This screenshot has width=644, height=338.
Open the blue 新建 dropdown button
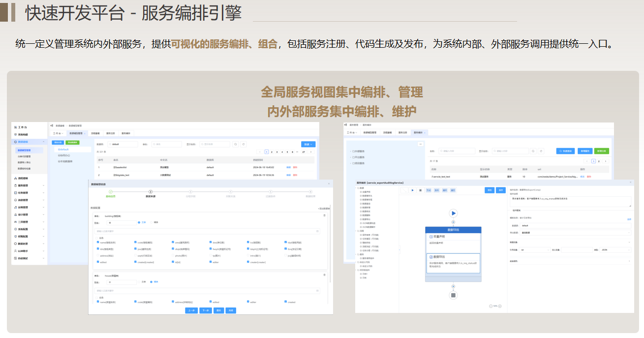pos(308,144)
